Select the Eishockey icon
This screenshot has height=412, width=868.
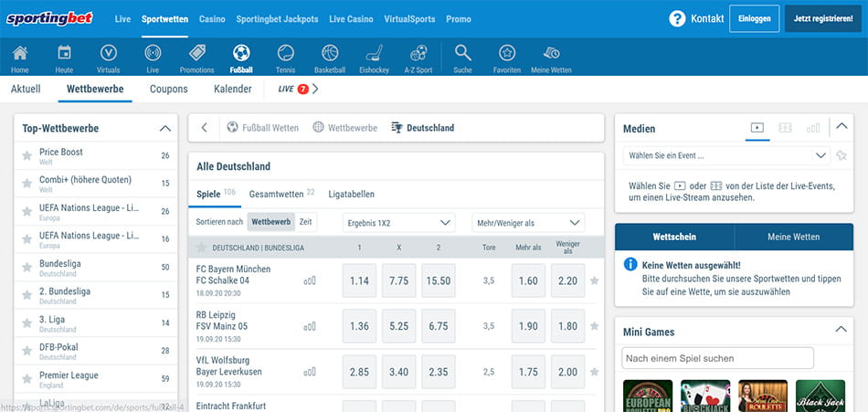click(x=375, y=53)
